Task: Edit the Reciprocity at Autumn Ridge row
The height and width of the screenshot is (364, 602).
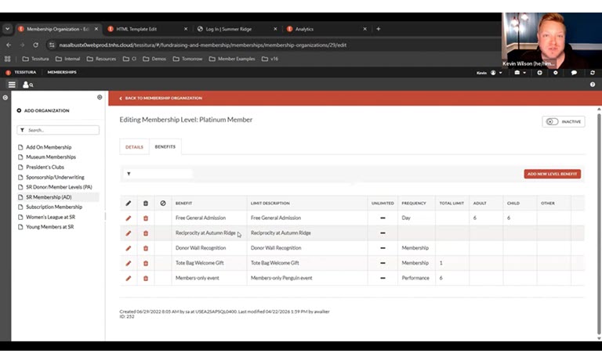Action: click(129, 233)
